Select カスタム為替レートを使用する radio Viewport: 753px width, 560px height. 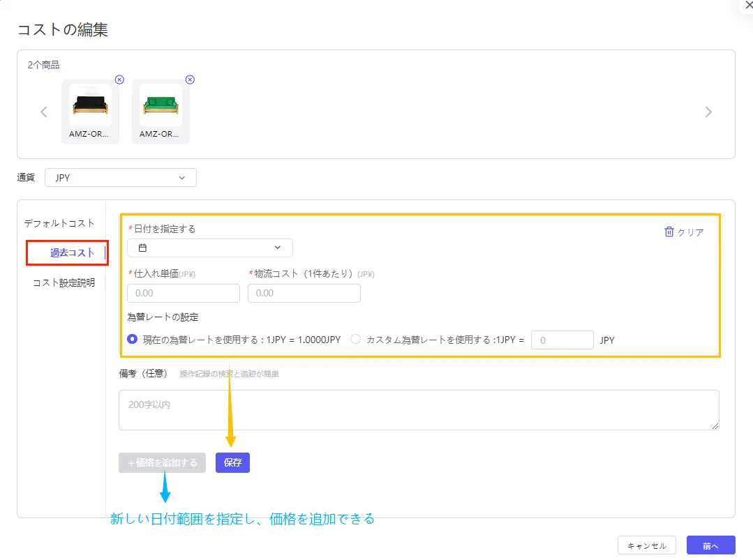coord(355,339)
